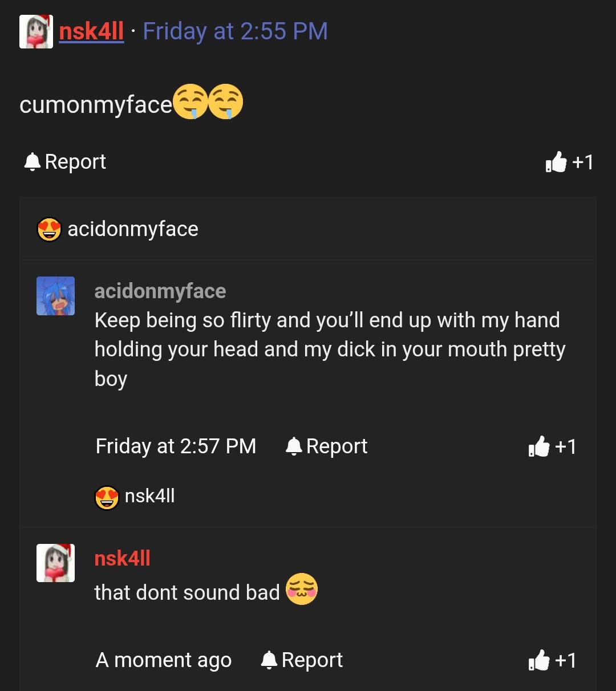The image size is (616, 691).
Task: Click acidonmyface's blue-haired avatar
Action: pos(55,296)
